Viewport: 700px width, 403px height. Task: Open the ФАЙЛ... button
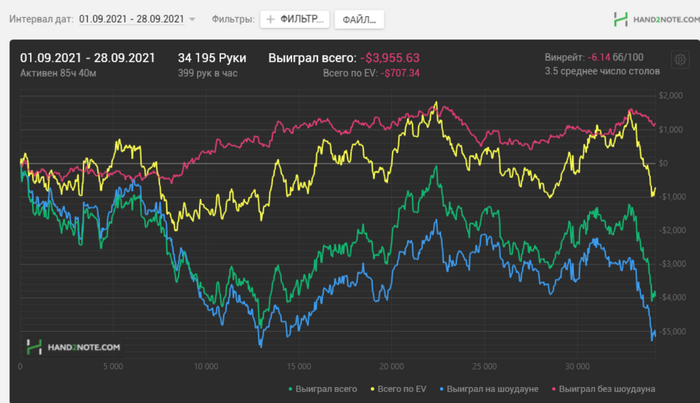pyautogui.click(x=359, y=20)
